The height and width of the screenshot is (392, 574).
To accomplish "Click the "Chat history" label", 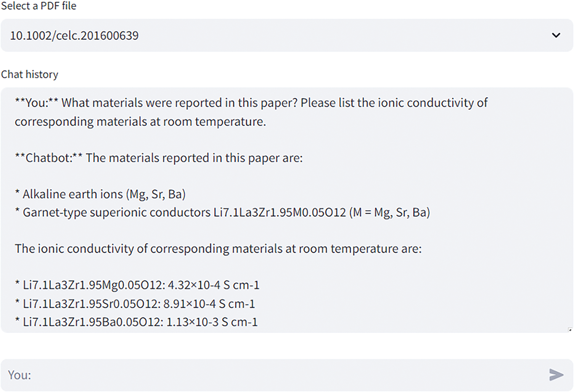I will (30, 74).
